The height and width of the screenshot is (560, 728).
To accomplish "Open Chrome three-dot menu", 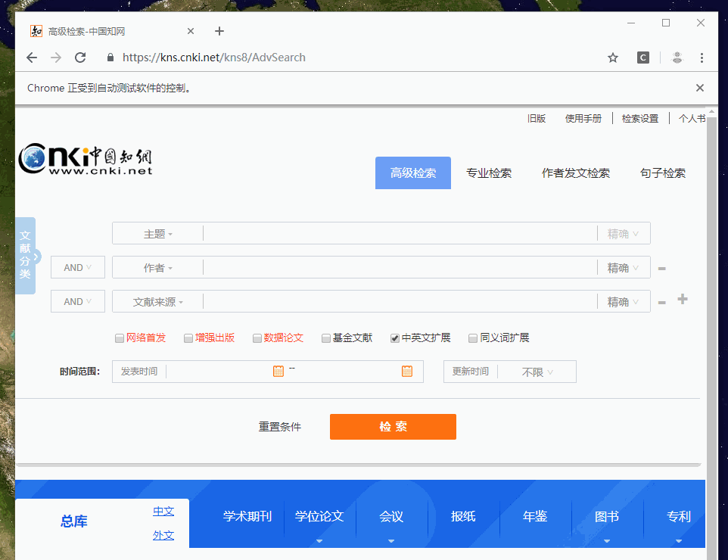I will (x=702, y=58).
